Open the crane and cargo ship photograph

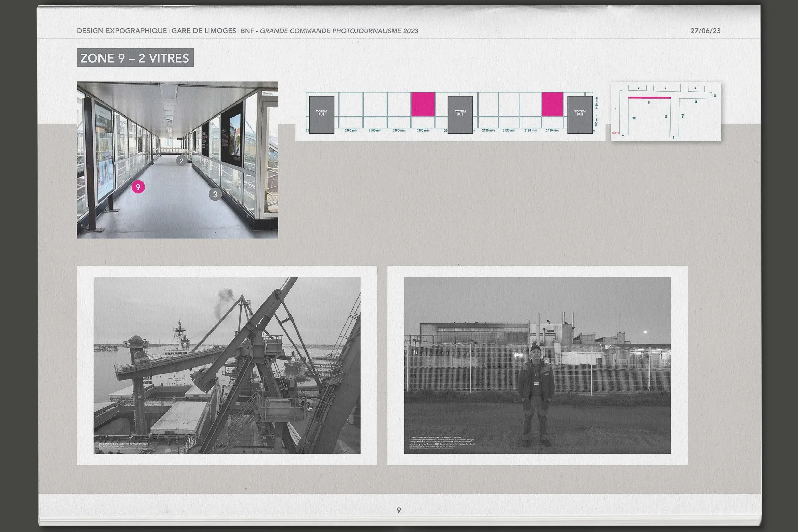pos(227,366)
